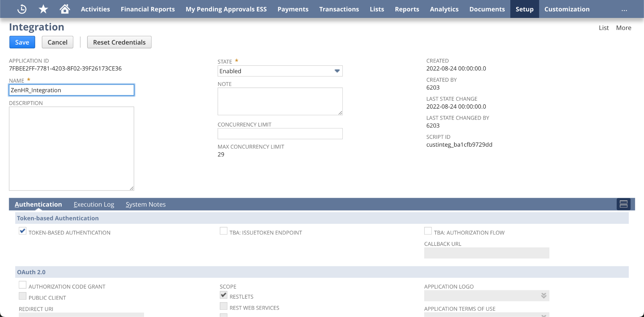This screenshot has width=644, height=317.
Task: Expand the Application Logo selector
Action: pyautogui.click(x=543, y=295)
